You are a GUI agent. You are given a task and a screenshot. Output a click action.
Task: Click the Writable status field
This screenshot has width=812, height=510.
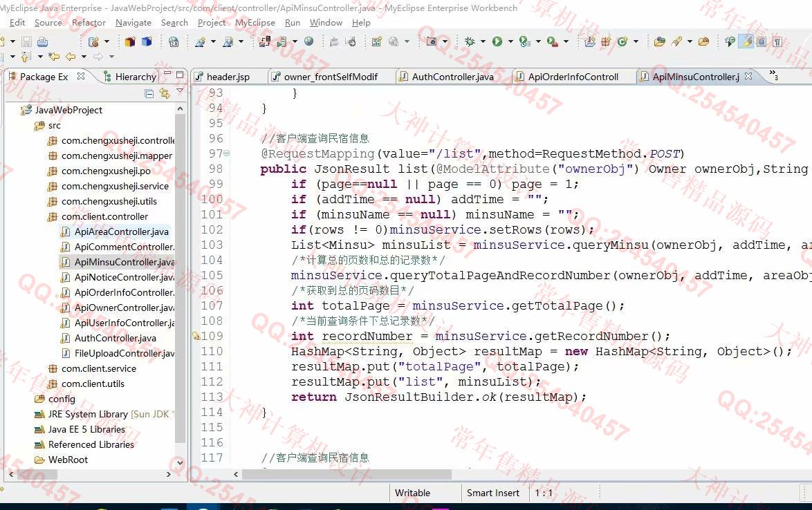tap(413, 493)
